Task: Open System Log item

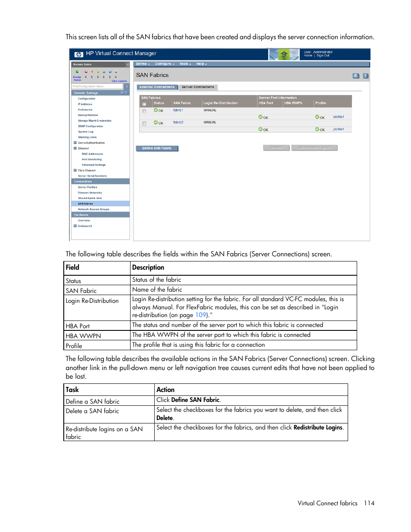Action: (x=85, y=132)
